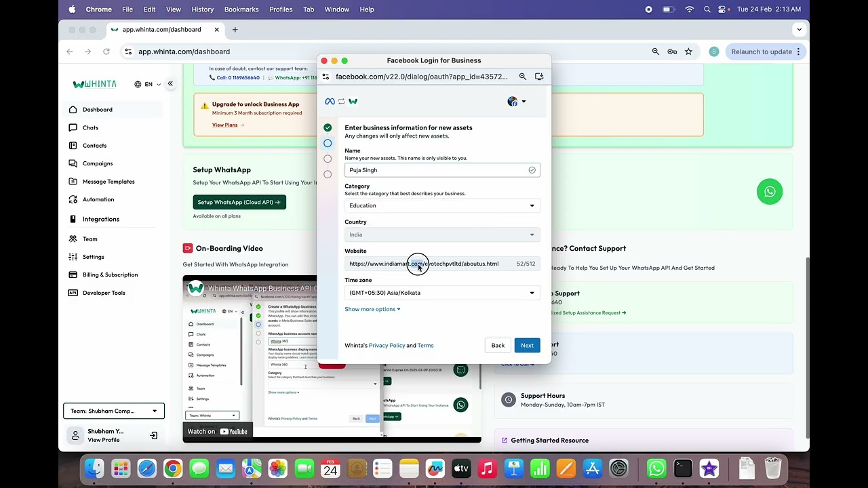Open the Category dropdown showing Education
Viewport: 868px width, 488px height.
(x=442, y=205)
